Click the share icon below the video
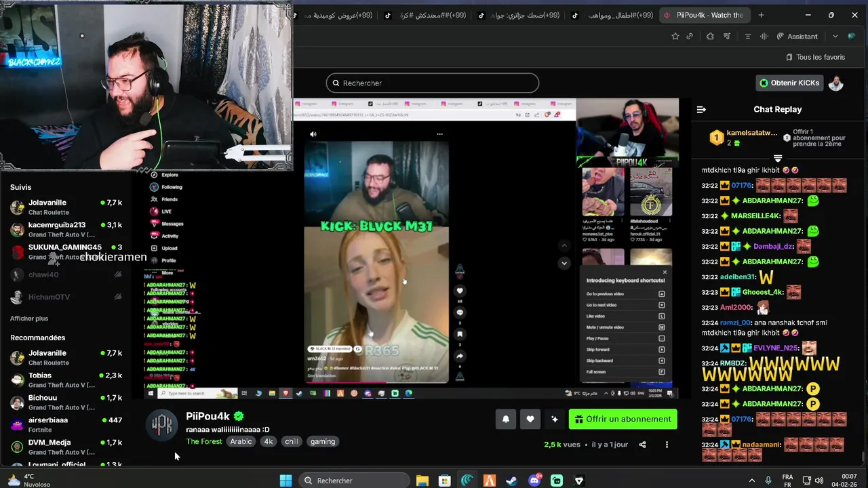Screen dimensions: 868x488 tap(642, 445)
